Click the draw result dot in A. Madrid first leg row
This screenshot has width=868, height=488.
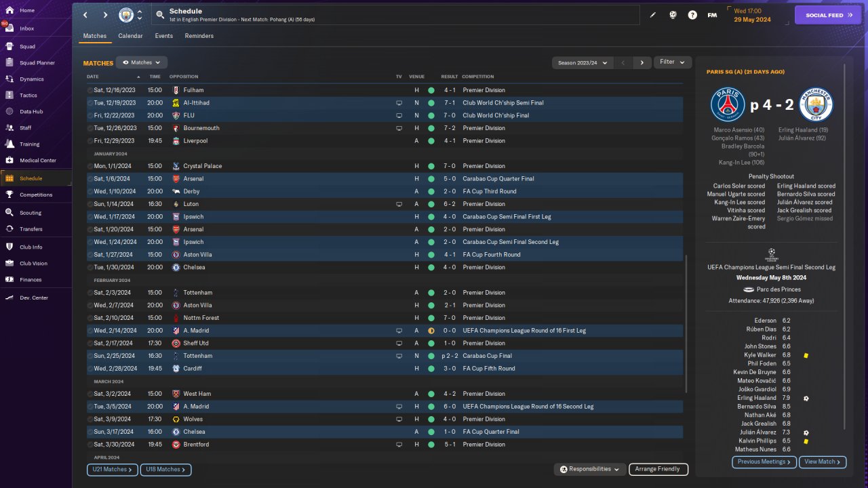coord(431,331)
